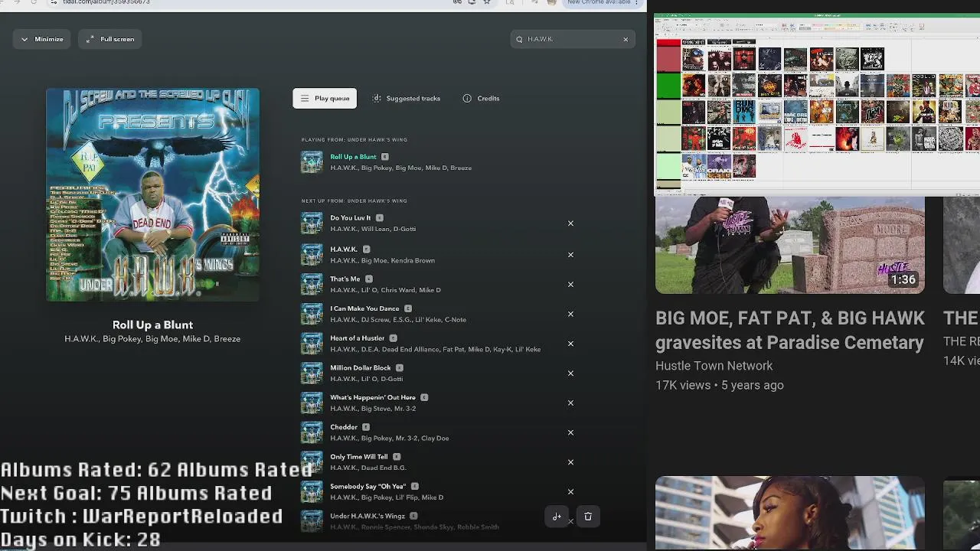Open Big Pokey artist link under cover
Image resolution: width=980 pixels, height=551 pixels.
pyautogui.click(x=121, y=338)
